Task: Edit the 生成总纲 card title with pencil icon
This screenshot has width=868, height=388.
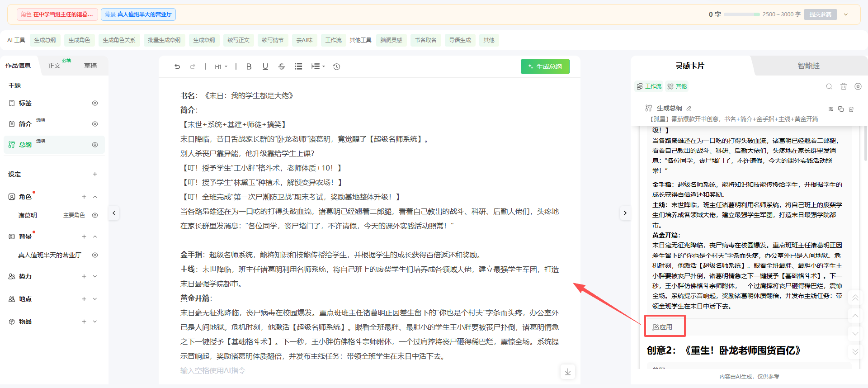Action: [x=689, y=109]
